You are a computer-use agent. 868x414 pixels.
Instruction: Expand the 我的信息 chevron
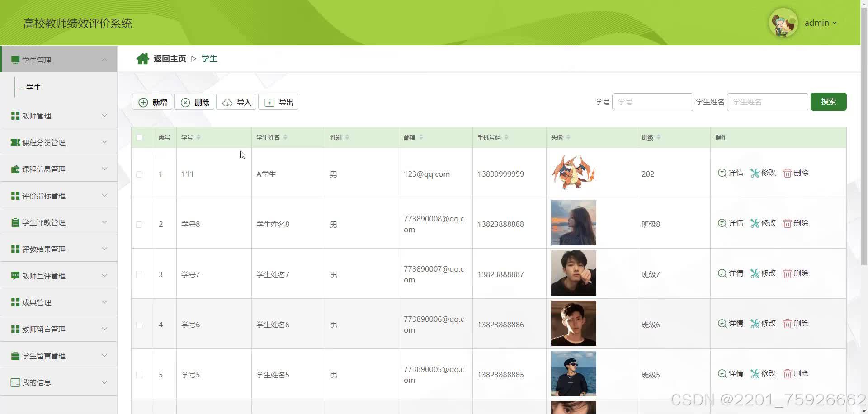point(104,382)
